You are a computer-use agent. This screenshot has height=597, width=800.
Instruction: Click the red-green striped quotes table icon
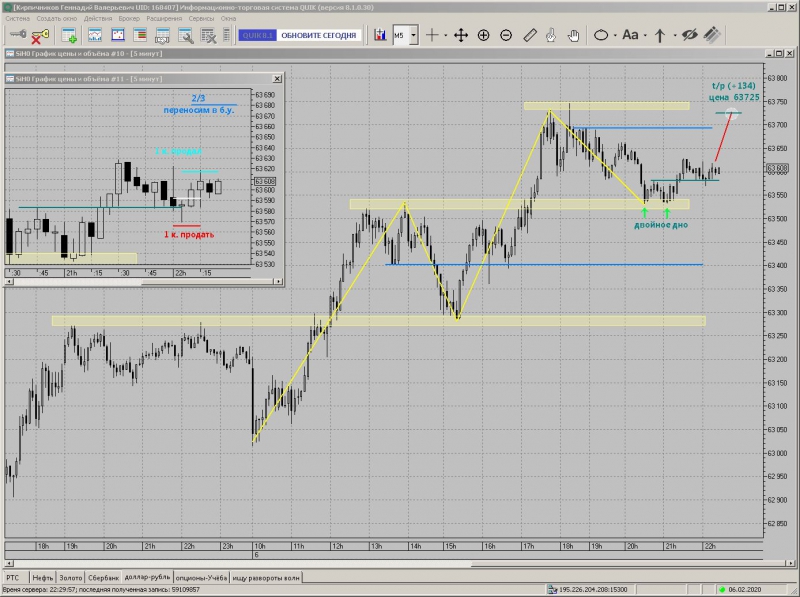coord(140,35)
